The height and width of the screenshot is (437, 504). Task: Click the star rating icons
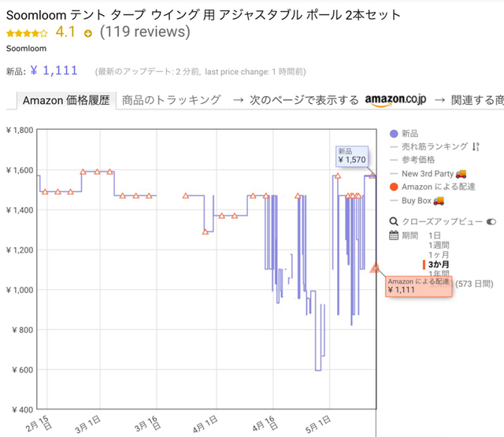point(27,33)
